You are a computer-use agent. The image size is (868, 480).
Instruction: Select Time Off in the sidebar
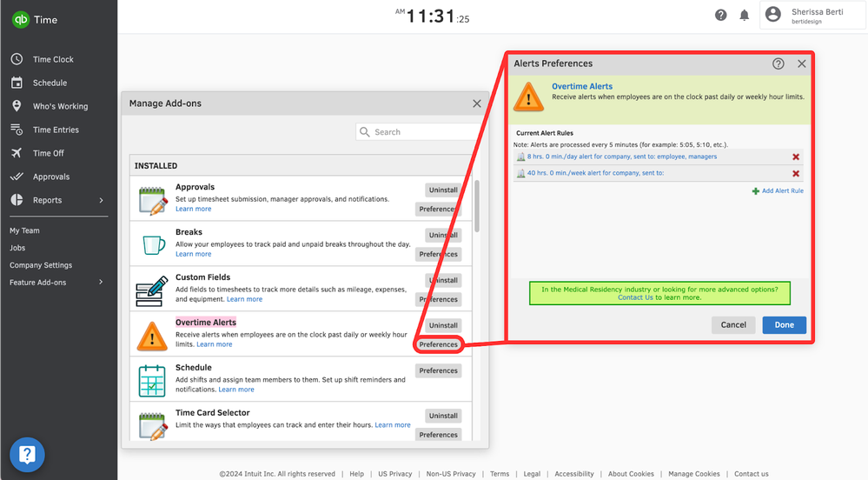(x=48, y=153)
